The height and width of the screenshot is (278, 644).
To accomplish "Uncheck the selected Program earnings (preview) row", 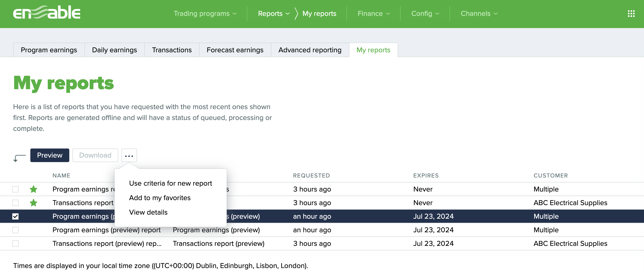I will point(15,216).
